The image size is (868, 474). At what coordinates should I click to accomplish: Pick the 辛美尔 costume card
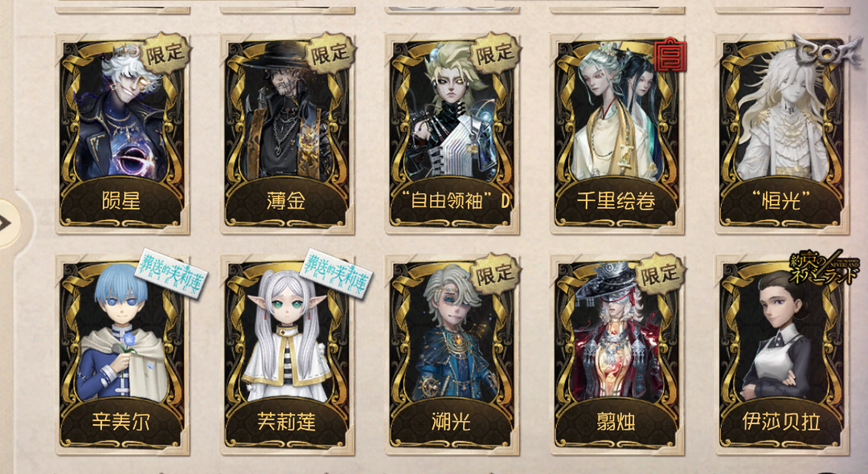pos(122,355)
